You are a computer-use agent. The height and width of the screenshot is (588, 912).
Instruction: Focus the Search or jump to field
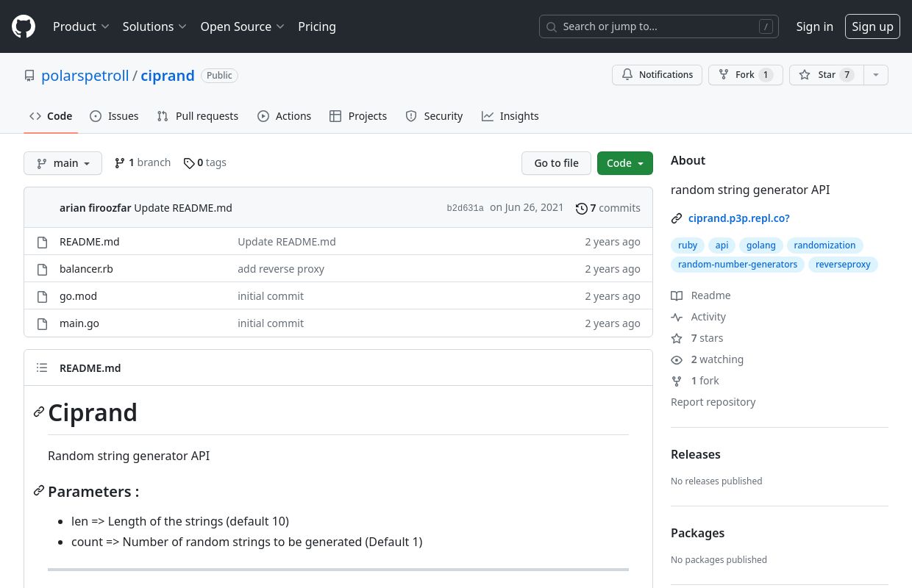[x=659, y=26]
